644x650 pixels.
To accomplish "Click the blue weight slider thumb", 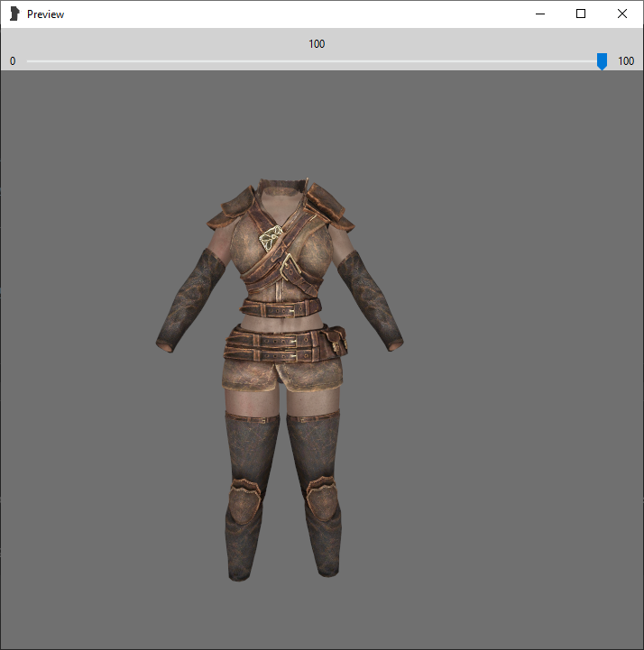I will click(602, 61).
